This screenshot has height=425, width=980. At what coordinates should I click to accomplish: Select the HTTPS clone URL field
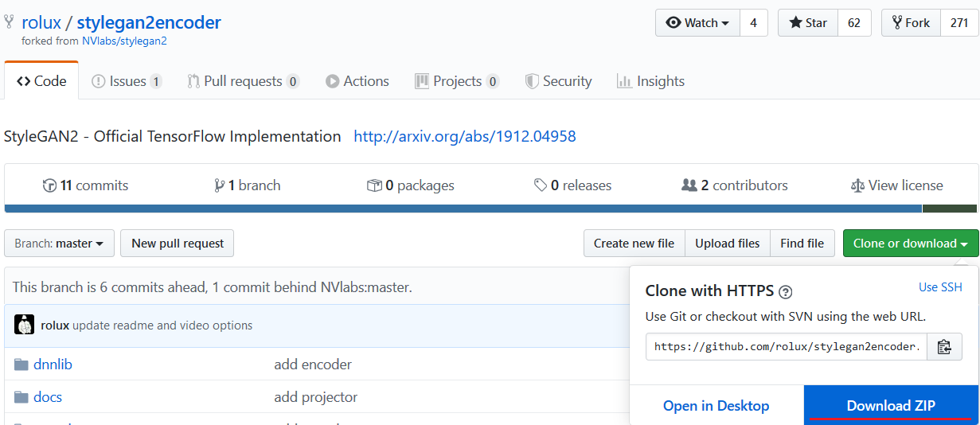(x=787, y=347)
